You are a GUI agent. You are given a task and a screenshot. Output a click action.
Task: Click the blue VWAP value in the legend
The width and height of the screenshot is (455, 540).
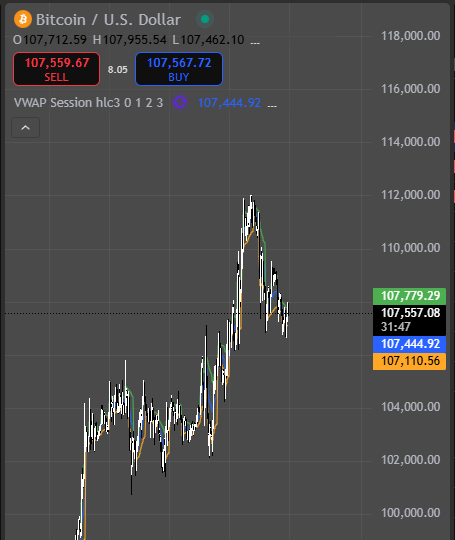[x=229, y=103]
